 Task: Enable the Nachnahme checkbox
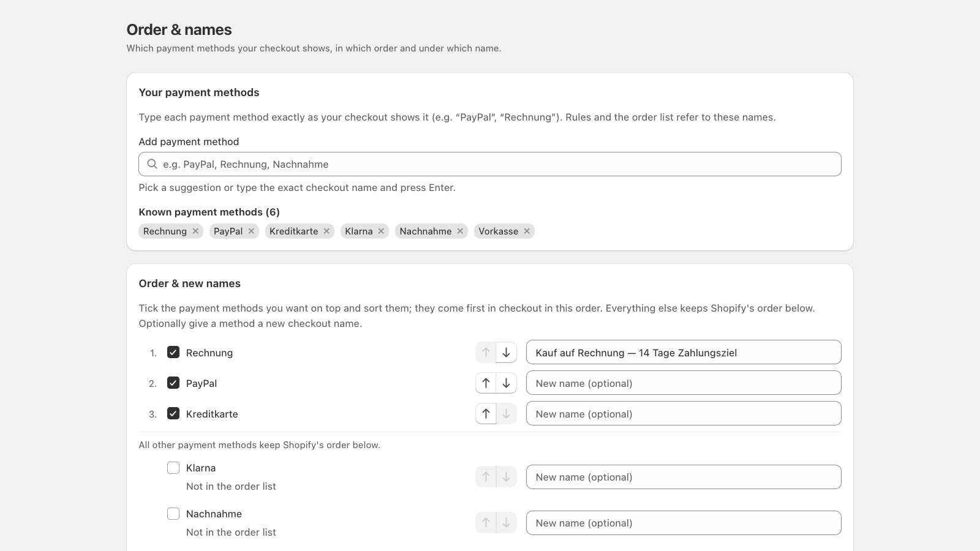[x=173, y=514]
